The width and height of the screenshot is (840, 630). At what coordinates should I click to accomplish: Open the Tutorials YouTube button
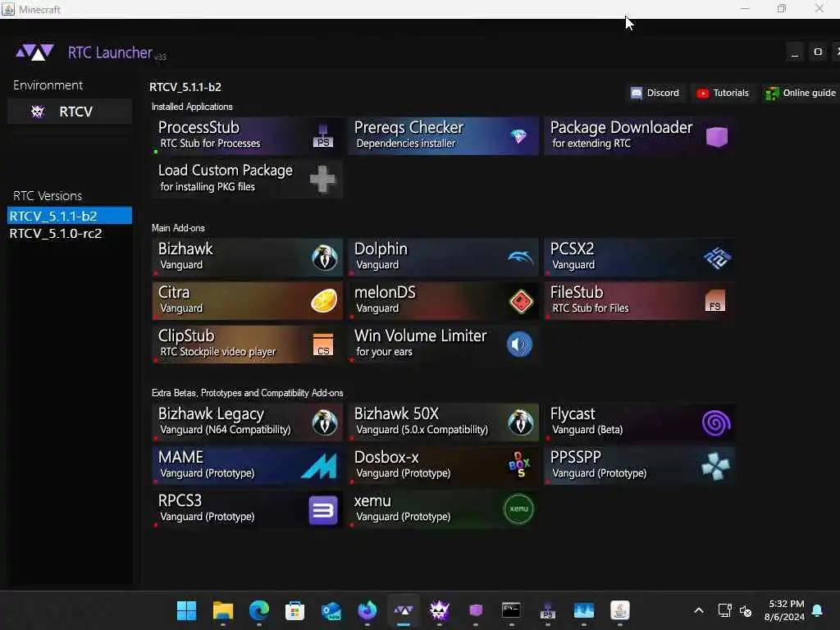click(x=723, y=94)
